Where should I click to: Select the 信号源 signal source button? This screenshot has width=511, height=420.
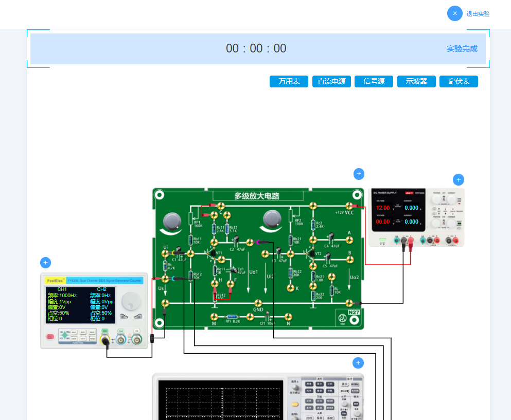pyautogui.click(x=374, y=81)
